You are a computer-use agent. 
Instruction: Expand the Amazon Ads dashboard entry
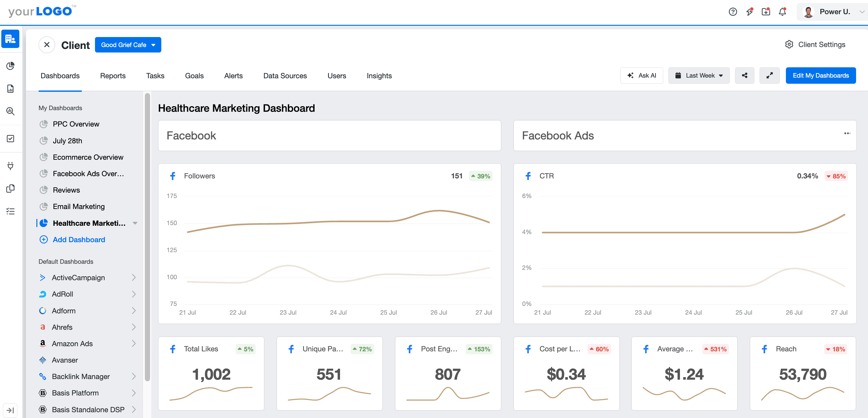pos(135,343)
